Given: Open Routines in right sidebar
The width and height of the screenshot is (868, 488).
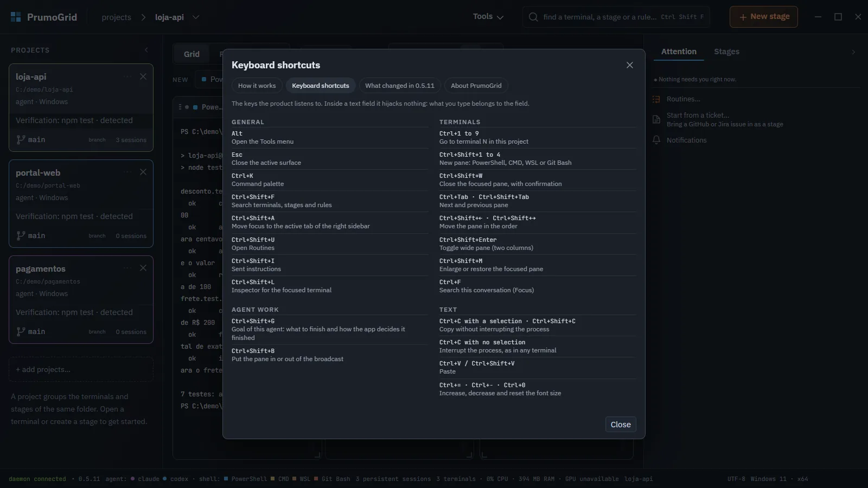Looking at the screenshot, I should (x=683, y=99).
